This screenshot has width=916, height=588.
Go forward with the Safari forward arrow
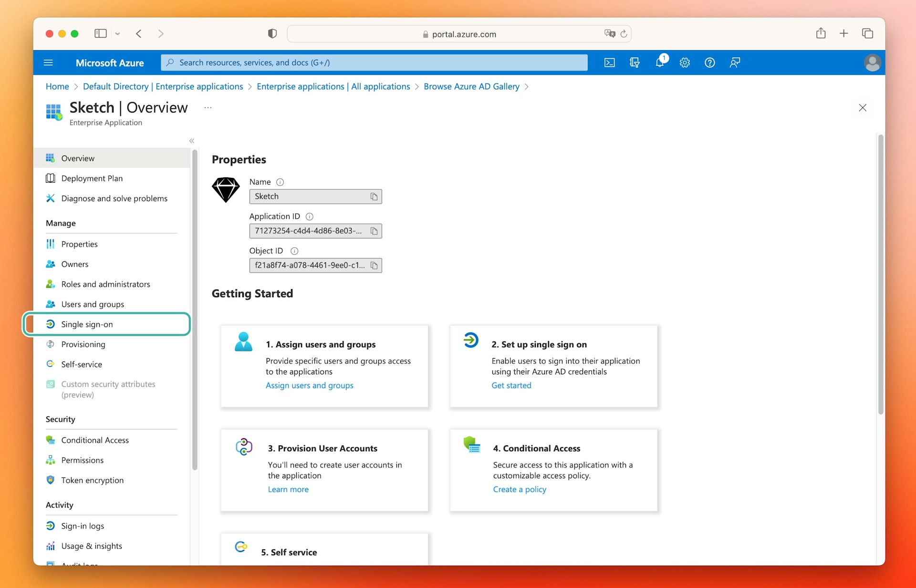point(161,33)
